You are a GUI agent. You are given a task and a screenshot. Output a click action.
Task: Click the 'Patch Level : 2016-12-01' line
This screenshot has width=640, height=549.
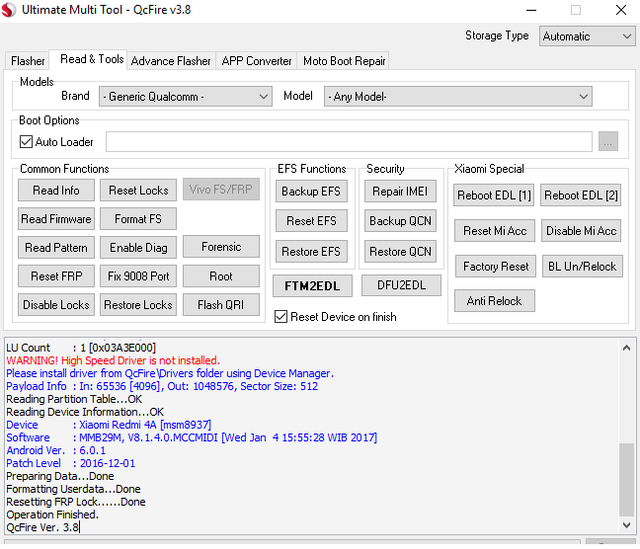pyautogui.click(x=71, y=463)
